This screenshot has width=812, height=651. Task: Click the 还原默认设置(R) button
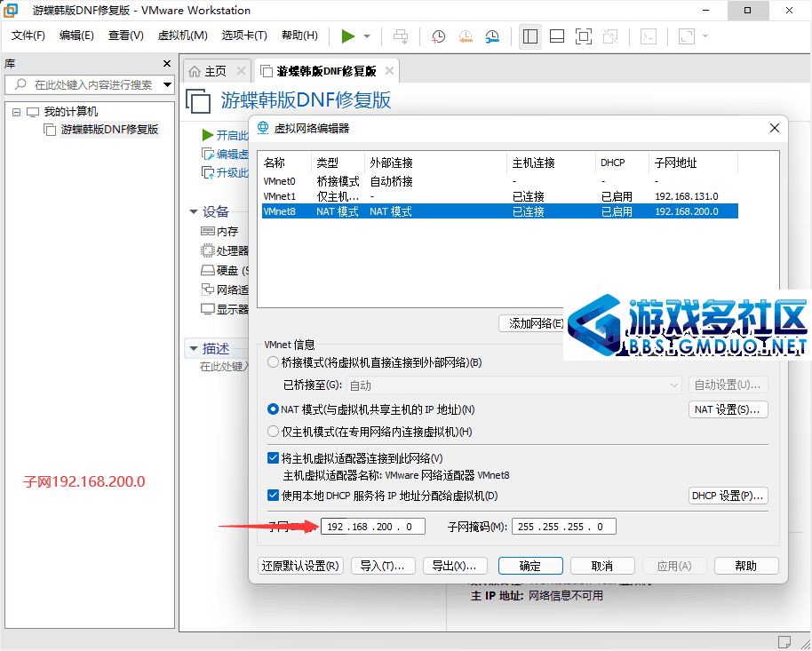[x=301, y=566]
